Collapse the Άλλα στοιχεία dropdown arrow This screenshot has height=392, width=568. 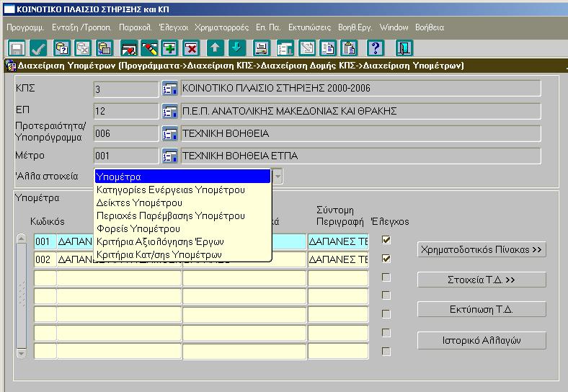tap(278, 177)
